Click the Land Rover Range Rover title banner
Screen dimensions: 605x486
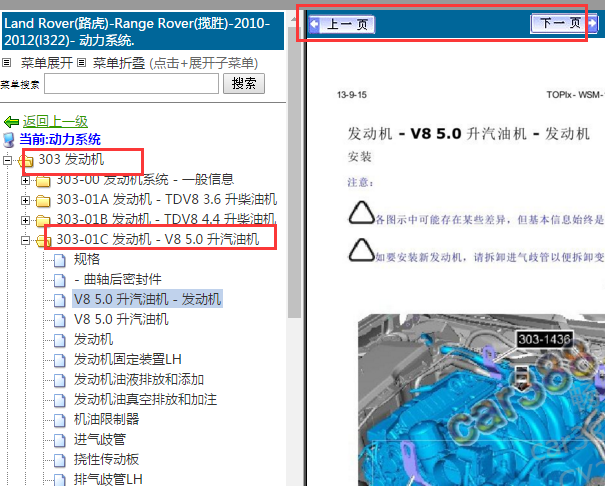pyautogui.click(x=143, y=31)
